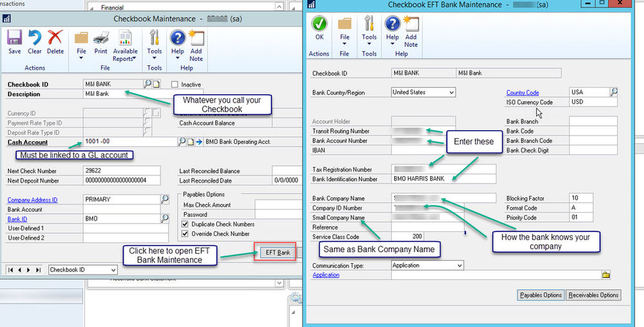Image resolution: width=644 pixels, height=327 pixels.
Task: Toggle the Inactive checkbox
Action: (x=175, y=84)
